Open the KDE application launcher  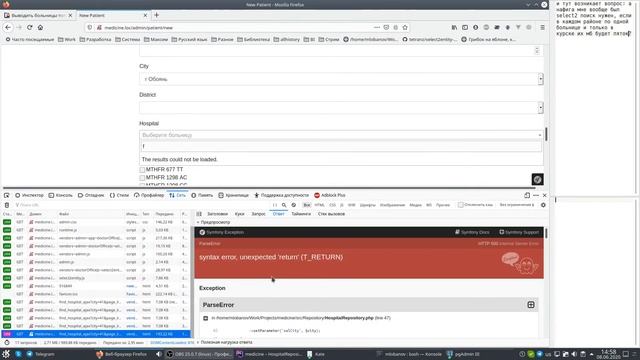pyautogui.click(x=6, y=354)
